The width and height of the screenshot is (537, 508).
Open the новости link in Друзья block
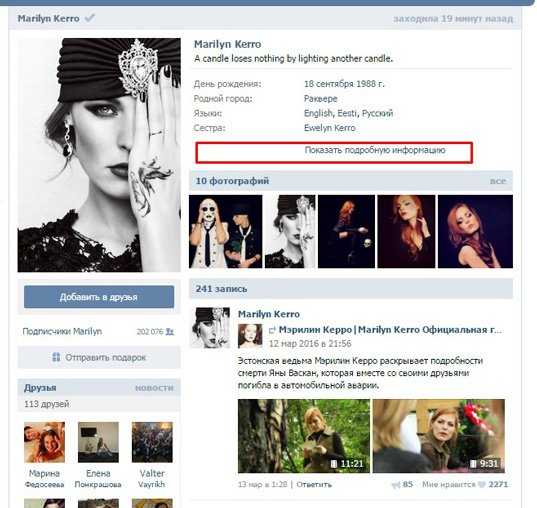(x=154, y=388)
